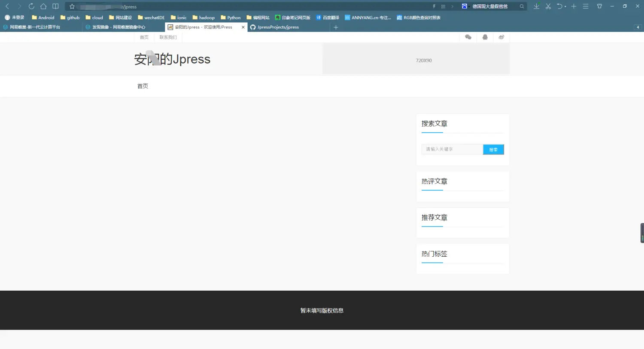Click the 热评文章 widget heading
The width and height of the screenshot is (644, 349).
[434, 182]
